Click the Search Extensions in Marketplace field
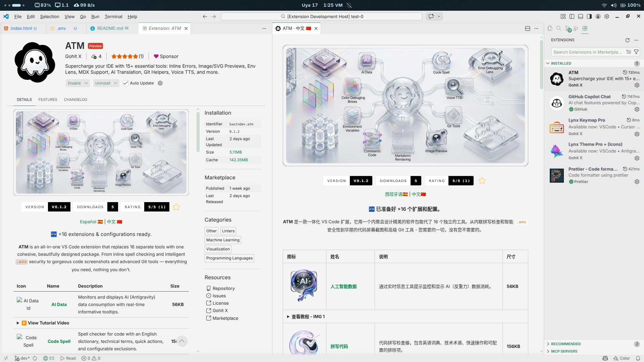644x362 pixels. click(588, 52)
